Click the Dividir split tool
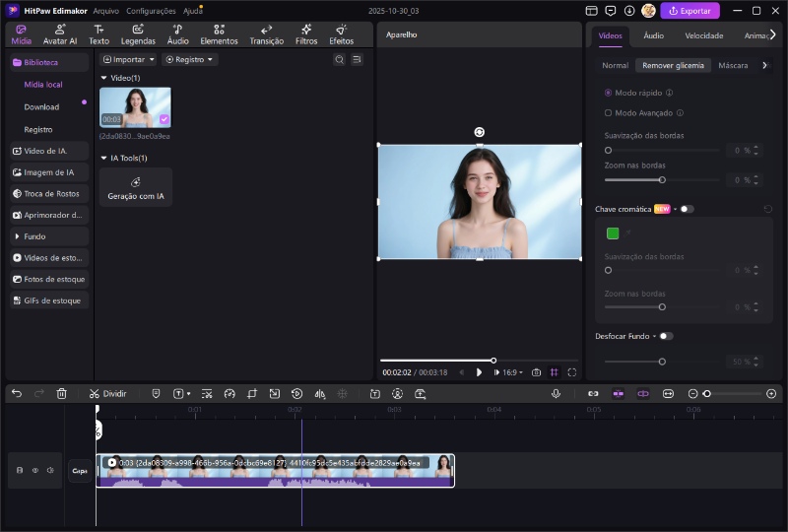The image size is (788, 532). point(107,393)
